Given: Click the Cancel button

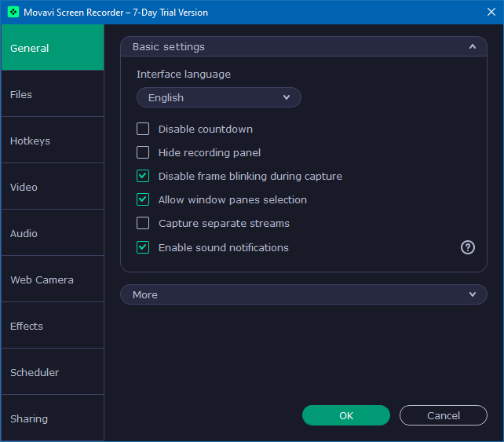Looking at the screenshot, I should [443, 415].
